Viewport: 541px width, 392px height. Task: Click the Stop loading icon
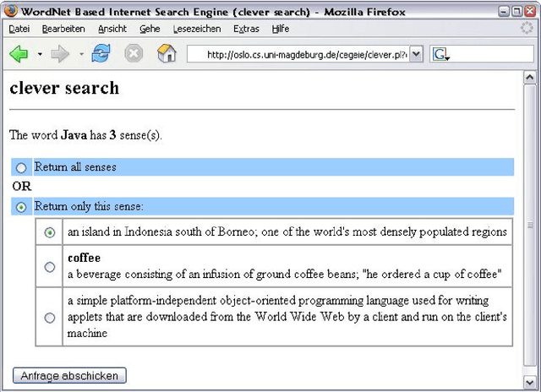(x=134, y=55)
